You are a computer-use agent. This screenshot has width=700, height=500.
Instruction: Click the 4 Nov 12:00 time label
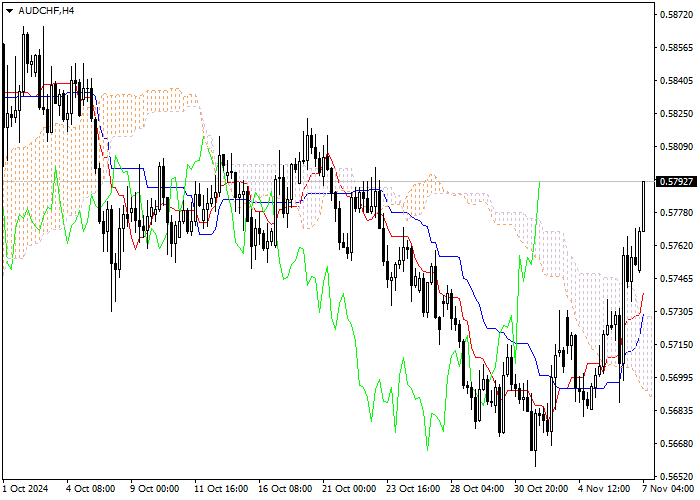coord(604,489)
